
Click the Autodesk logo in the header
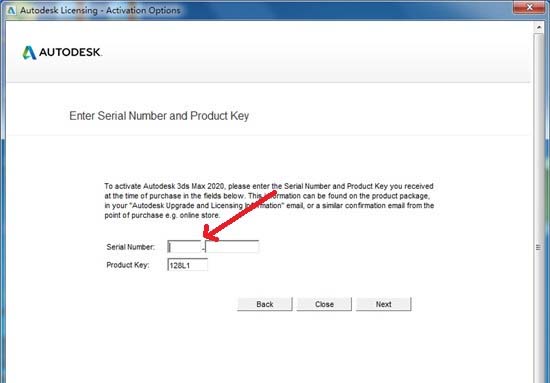[62, 53]
